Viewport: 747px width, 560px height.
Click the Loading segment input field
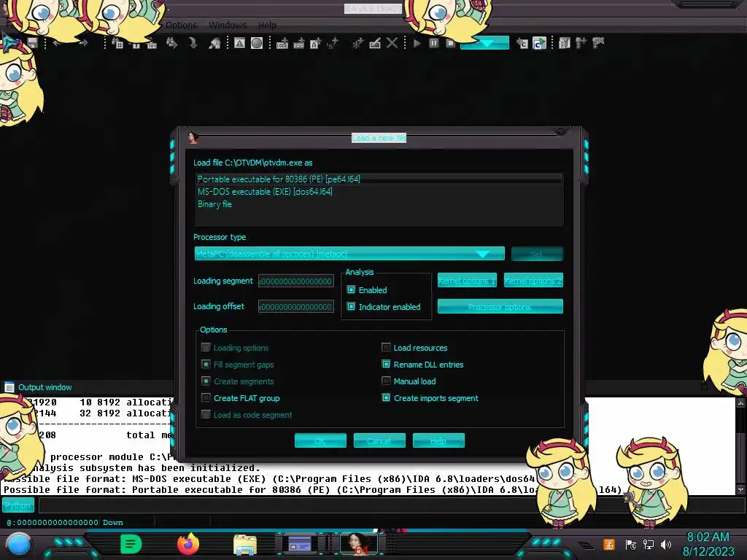(x=296, y=281)
